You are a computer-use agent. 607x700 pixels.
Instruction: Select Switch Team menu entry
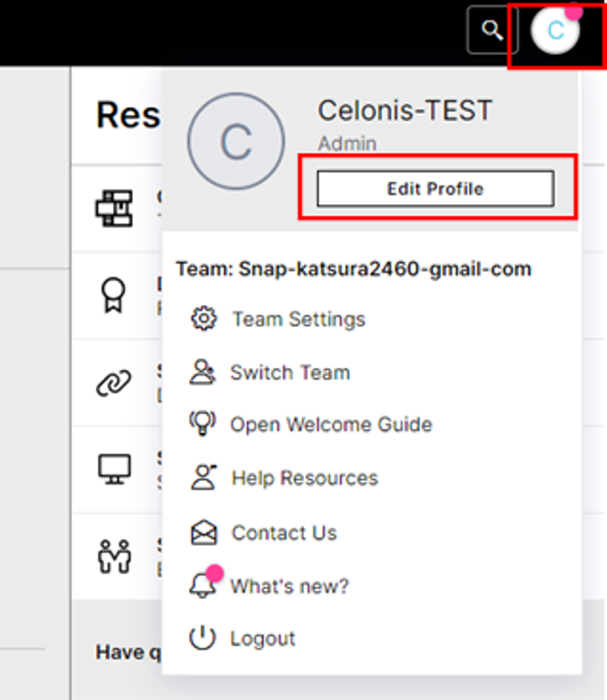(x=290, y=373)
